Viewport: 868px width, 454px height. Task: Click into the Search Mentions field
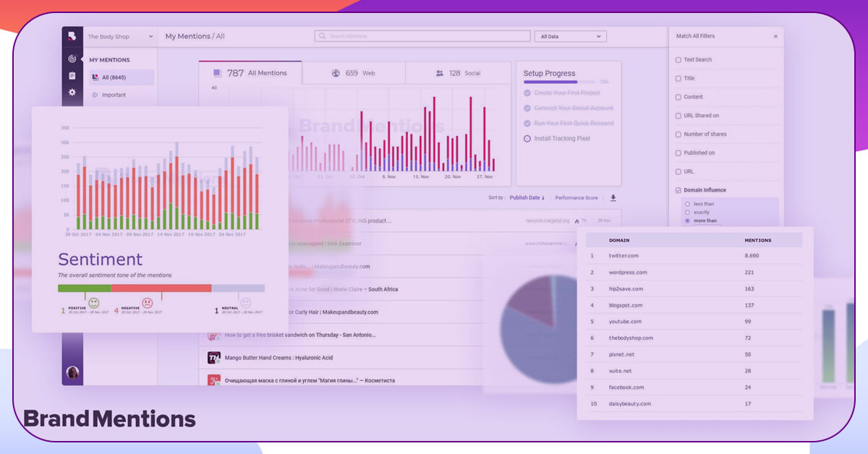click(x=421, y=36)
